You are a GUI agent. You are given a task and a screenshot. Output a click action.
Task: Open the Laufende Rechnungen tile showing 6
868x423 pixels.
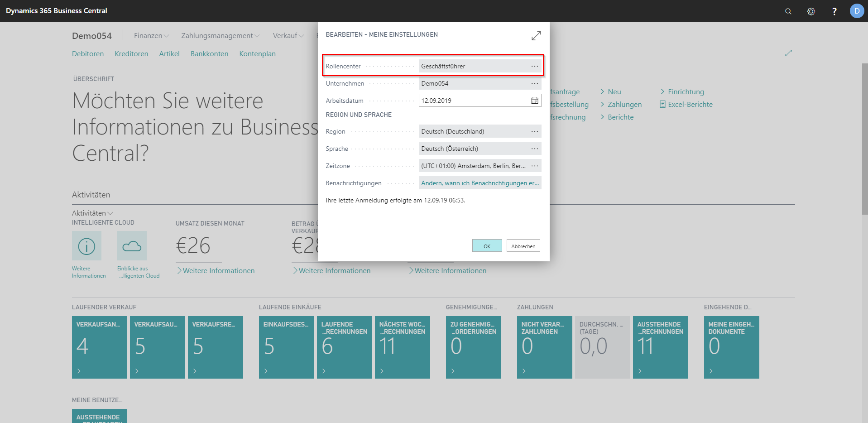[345, 347]
